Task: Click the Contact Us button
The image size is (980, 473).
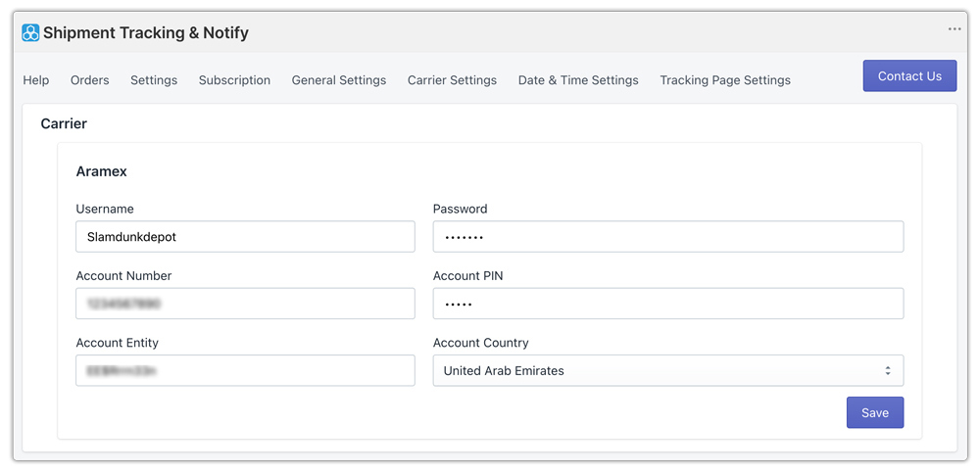Action: point(909,76)
